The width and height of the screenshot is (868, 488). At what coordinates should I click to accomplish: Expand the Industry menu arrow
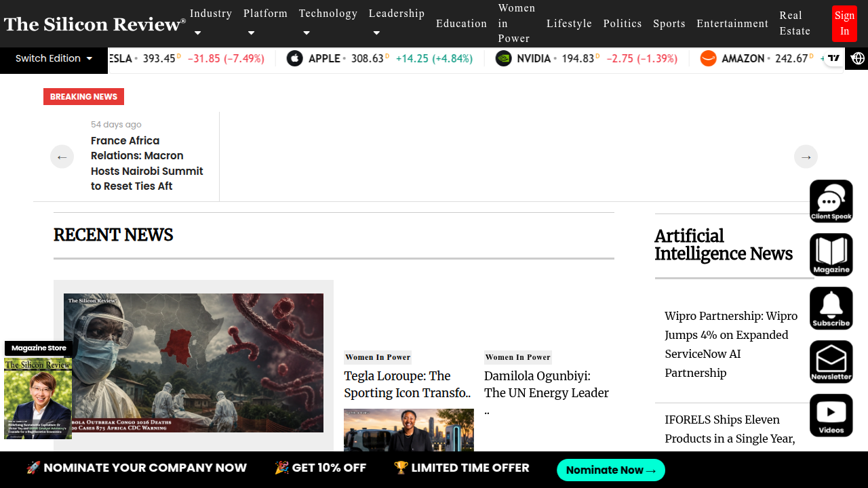click(197, 33)
